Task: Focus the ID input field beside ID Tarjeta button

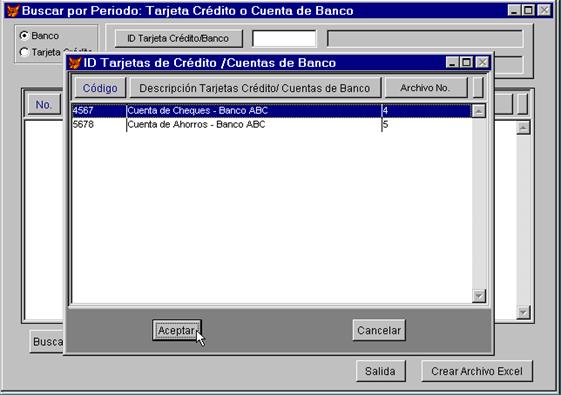Action: [x=284, y=38]
